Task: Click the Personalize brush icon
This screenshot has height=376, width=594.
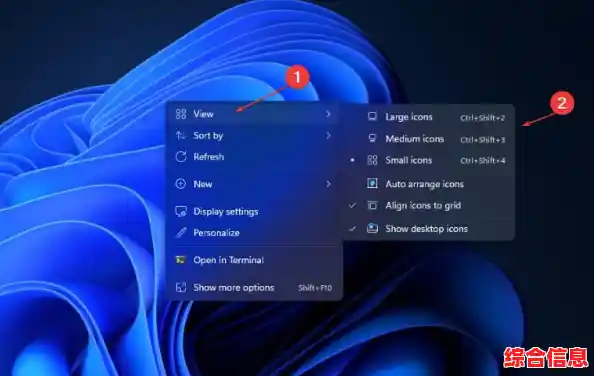Action: tap(181, 232)
